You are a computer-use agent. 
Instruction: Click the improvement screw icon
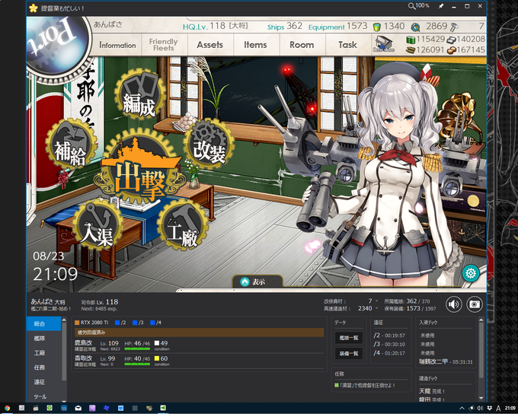(x=454, y=27)
